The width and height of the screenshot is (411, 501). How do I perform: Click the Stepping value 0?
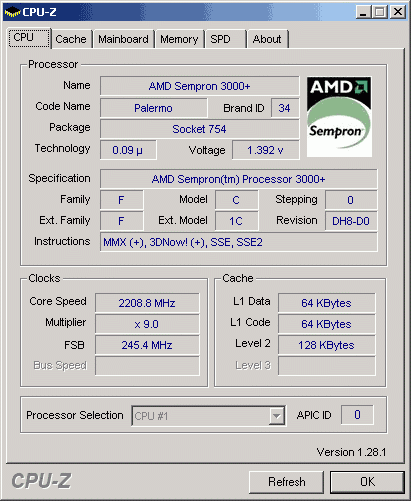pyautogui.click(x=351, y=200)
